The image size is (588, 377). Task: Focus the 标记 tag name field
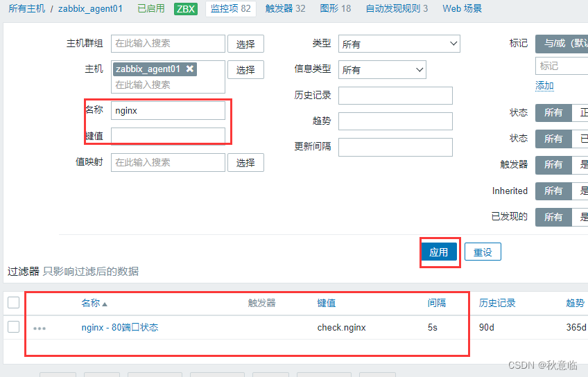(x=562, y=66)
